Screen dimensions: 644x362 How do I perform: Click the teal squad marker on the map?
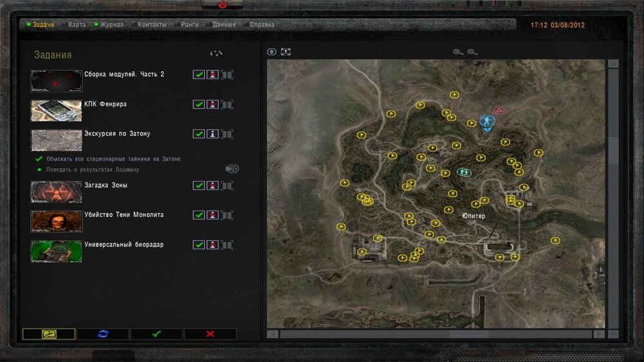pos(464,172)
